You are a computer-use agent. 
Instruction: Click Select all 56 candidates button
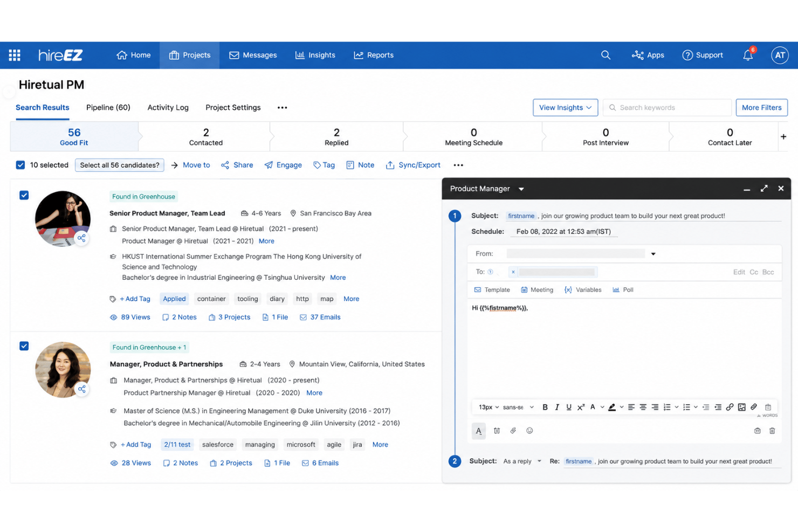pyautogui.click(x=120, y=165)
